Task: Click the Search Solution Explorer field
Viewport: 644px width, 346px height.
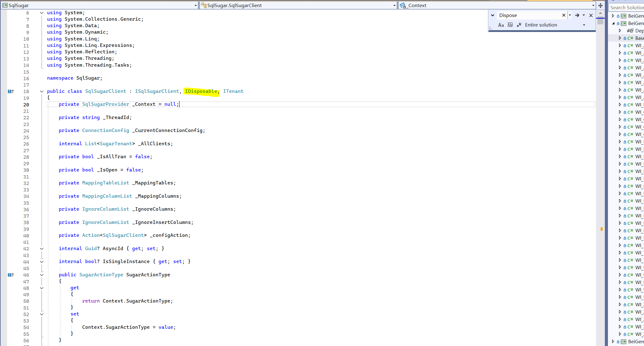Action: (626, 7)
